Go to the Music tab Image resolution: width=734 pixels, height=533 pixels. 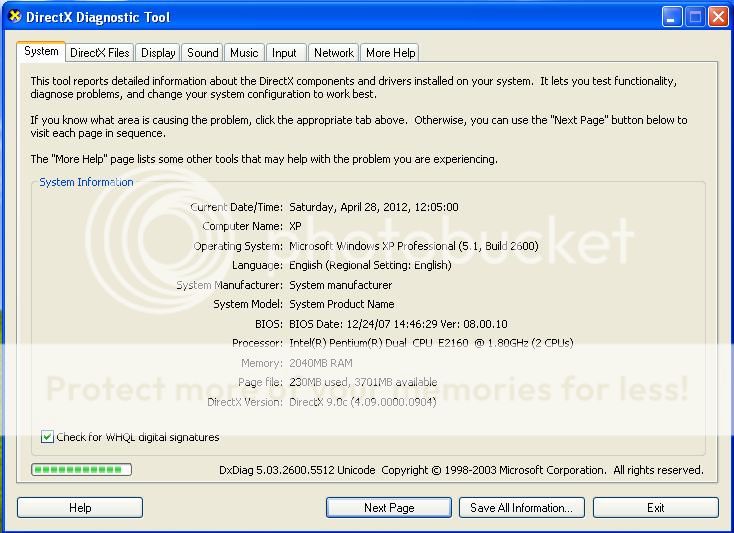click(244, 53)
